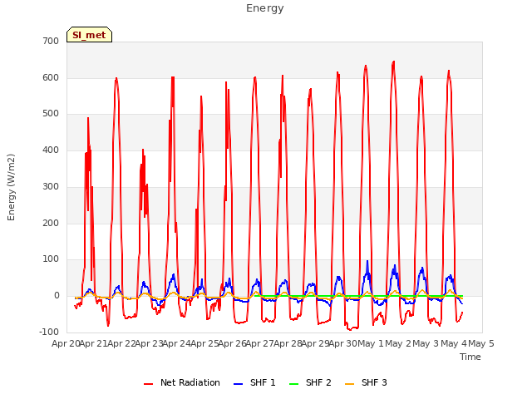The height and width of the screenshot is (399, 532).
Task: Click the Apr 24 x-axis date label
Action: coord(177,343)
